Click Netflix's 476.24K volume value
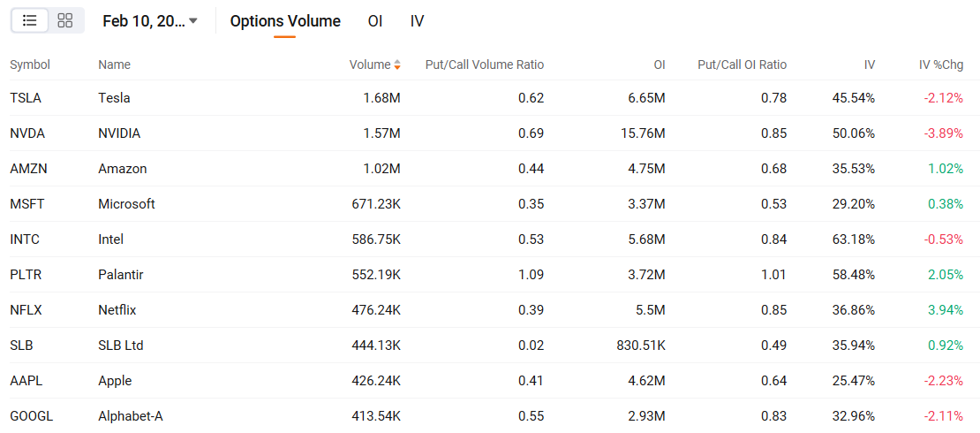980x433 pixels. point(376,310)
